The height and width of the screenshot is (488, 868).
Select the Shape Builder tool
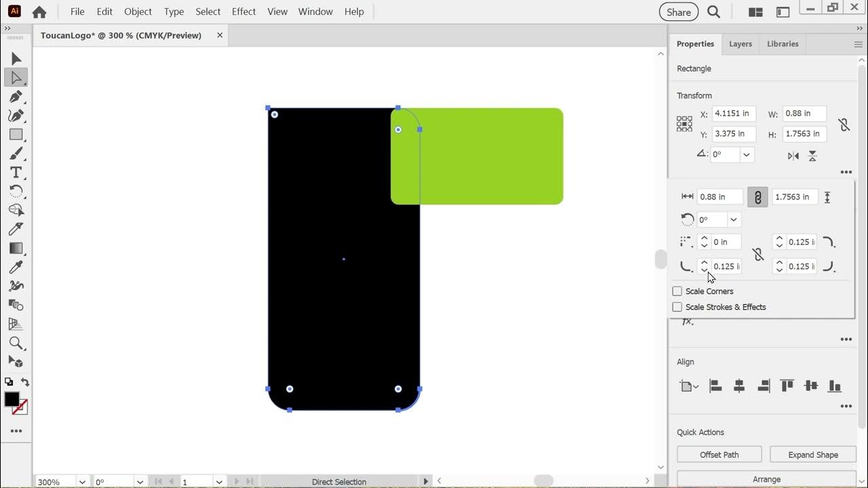(x=16, y=211)
